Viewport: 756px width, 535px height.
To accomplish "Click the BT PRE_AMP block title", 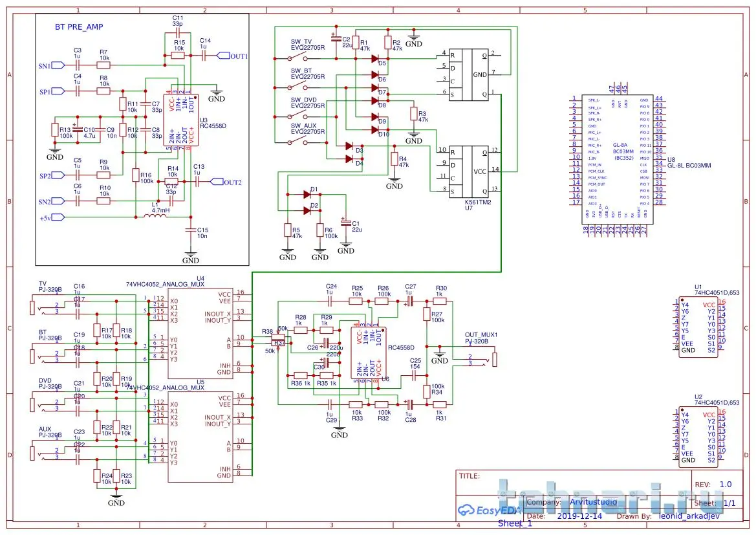I will [x=79, y=27].
